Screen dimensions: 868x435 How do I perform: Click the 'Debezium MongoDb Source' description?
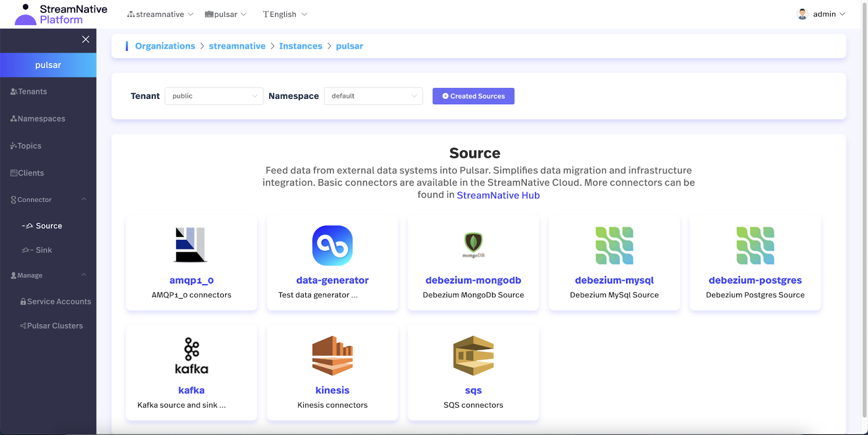[x=473, y=295]
